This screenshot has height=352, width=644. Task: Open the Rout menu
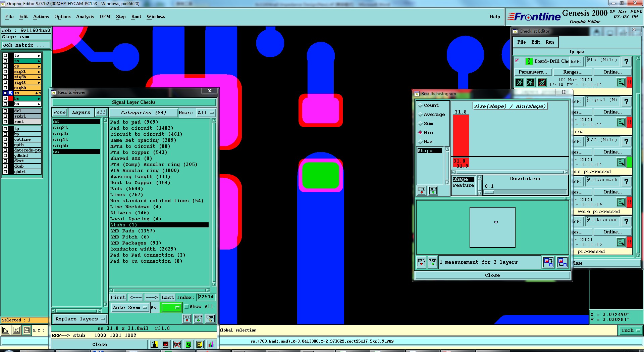[136, 17]
